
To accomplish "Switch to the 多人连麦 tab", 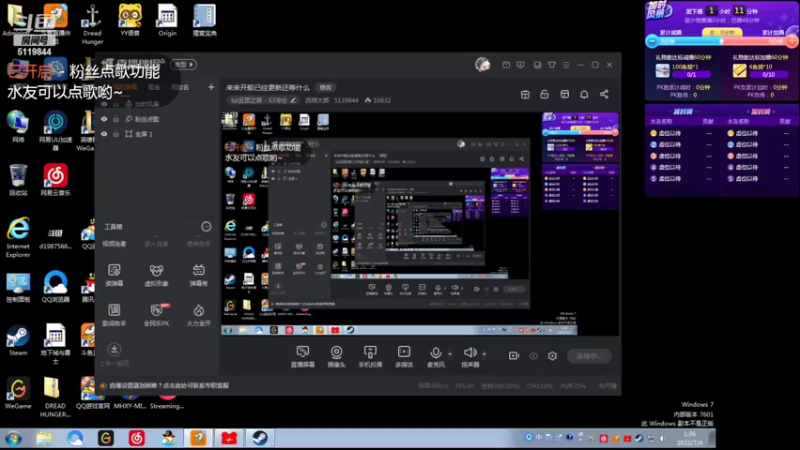I will (x=156, y=244).
